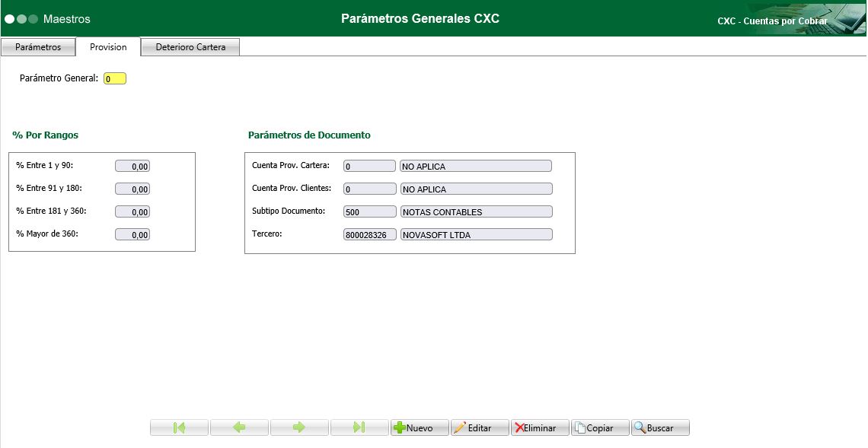Click the Tercero code field showing 800028326
Viewport: 868px width, 448px height.
(x=369, y=234)
